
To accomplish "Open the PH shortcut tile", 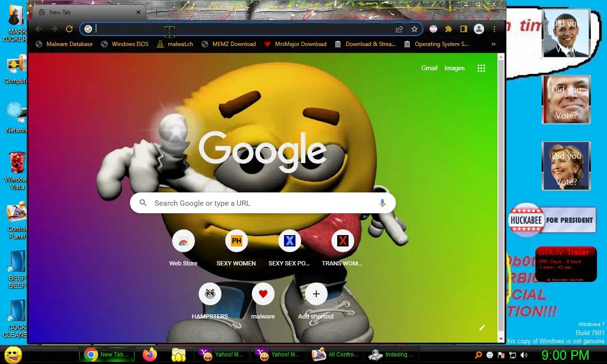I will (237, 248).
